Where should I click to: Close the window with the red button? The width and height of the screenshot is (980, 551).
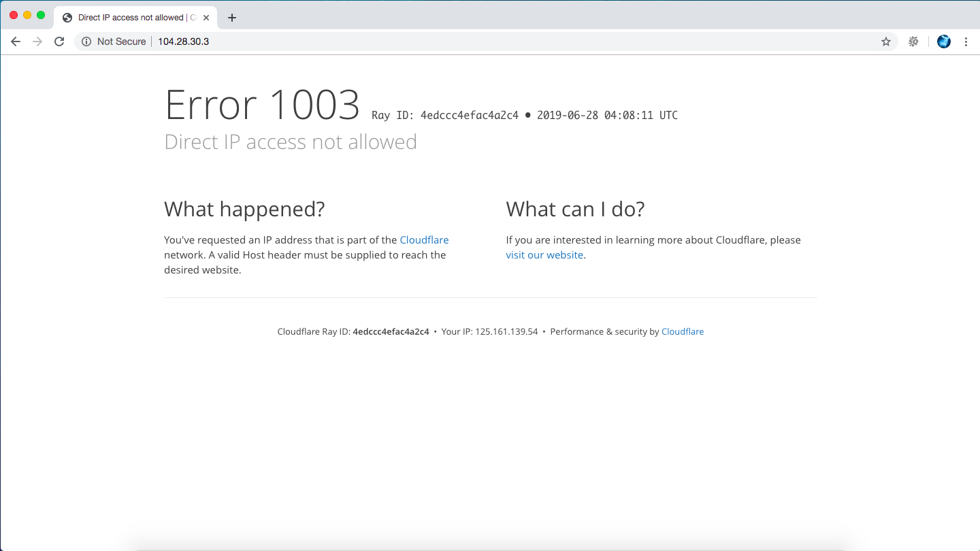tap(14, 15)
